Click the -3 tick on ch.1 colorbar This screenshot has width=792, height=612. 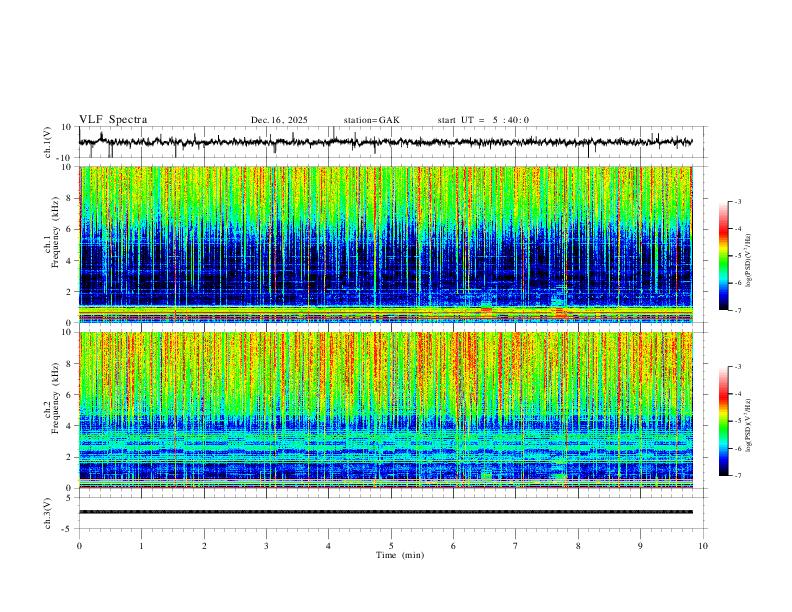pyautogui.click(x=738, y=201)
